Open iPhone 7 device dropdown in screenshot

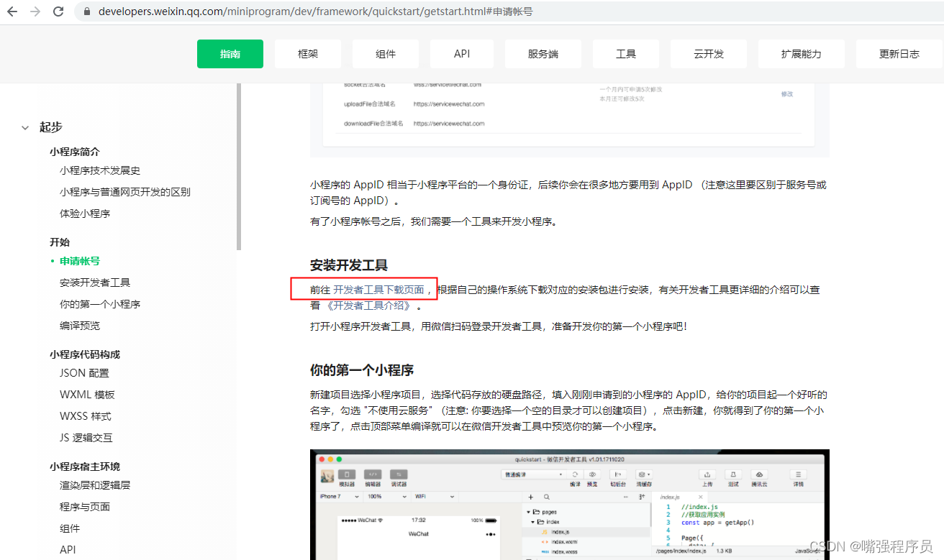[339, 497]
